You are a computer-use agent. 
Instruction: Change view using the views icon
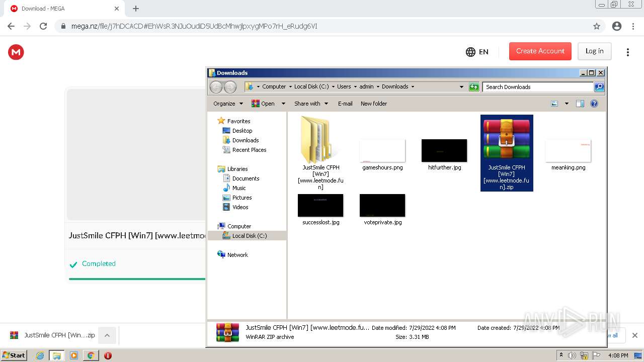click(554, 104)
